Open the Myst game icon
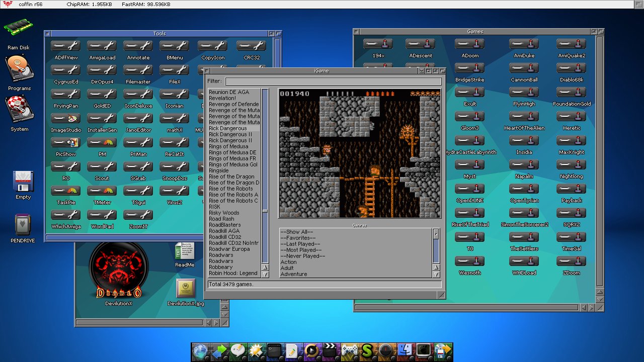The width and height of the screenshot is (644, 362). coord(470,165)
